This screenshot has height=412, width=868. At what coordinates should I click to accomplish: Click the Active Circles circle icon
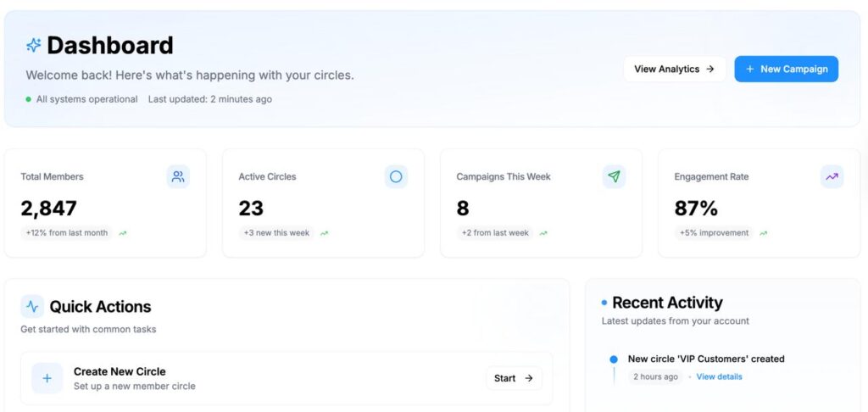pos(396,176)
